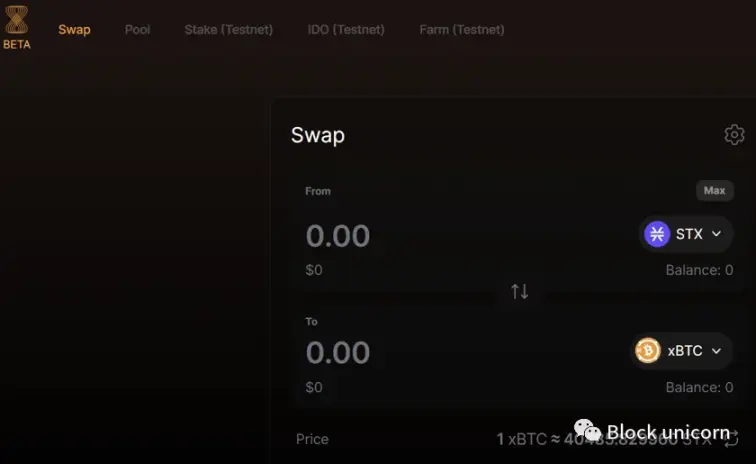Image resolution: width=756 pixels, height=464 pixels.
Task: Click the purple STX token icon
Action: [x=657, y=234]
